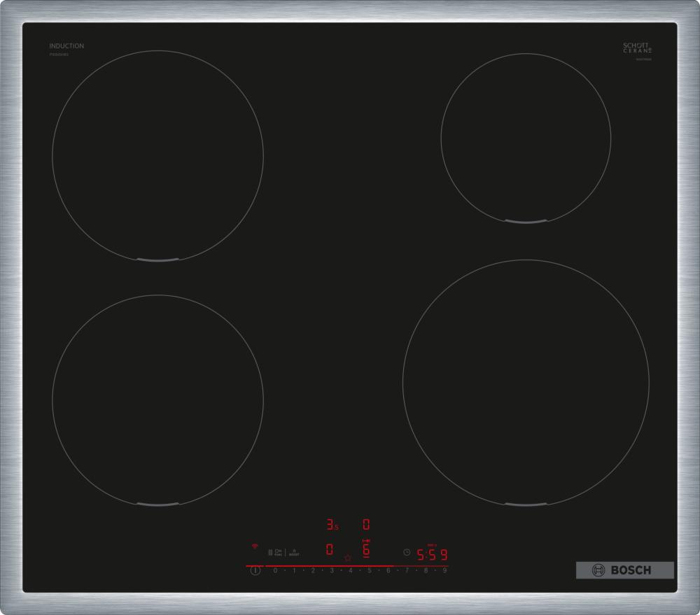Image resolution: width=700 pixels, height=615 pixels.
Task: Set power level to 0 on slider
Action: point(275,571)
